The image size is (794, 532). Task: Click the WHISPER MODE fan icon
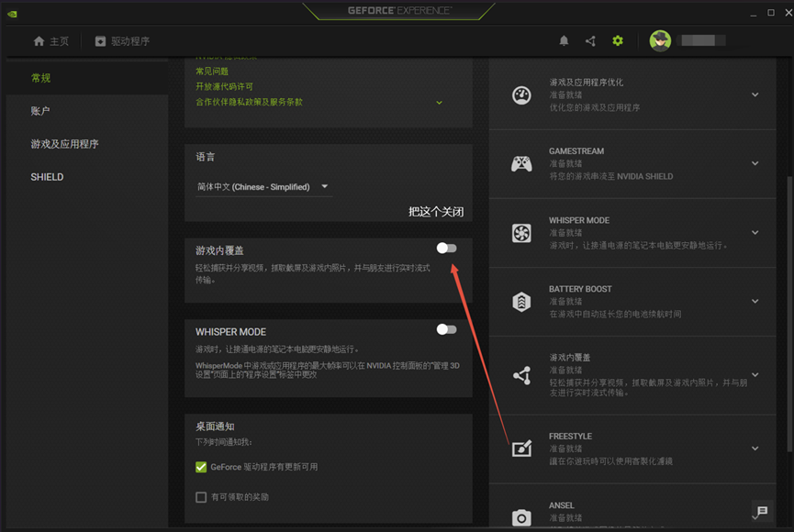pyautogui.click(x=521, y=234)
